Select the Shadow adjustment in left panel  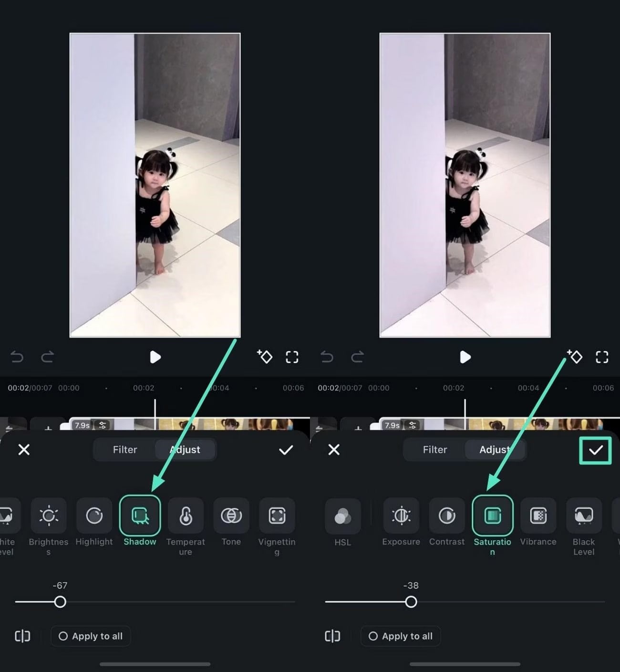coord(140,515)
